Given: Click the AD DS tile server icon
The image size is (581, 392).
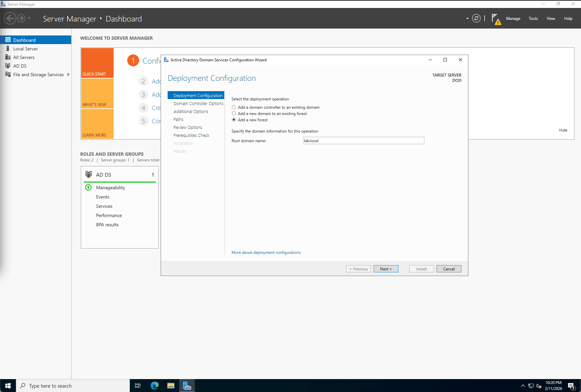Looking at the screenshot, I should coord(89,174).
